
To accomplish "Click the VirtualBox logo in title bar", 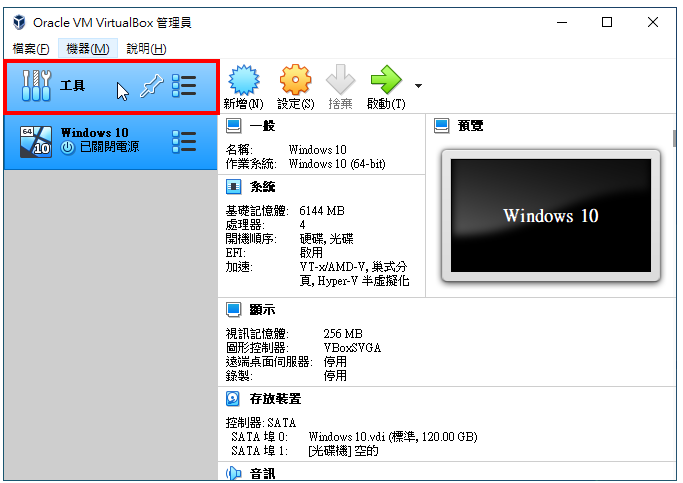I will tap(19, 22).
